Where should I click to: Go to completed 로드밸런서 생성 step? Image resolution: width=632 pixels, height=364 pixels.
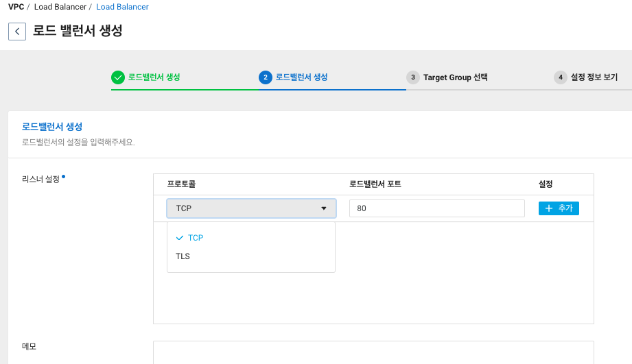(x=154, y=77)
